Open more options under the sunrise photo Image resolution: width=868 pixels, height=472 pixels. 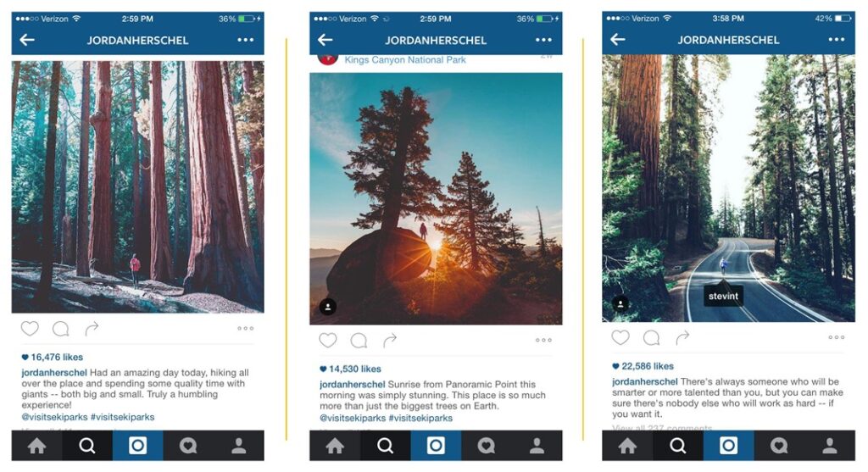543,341
